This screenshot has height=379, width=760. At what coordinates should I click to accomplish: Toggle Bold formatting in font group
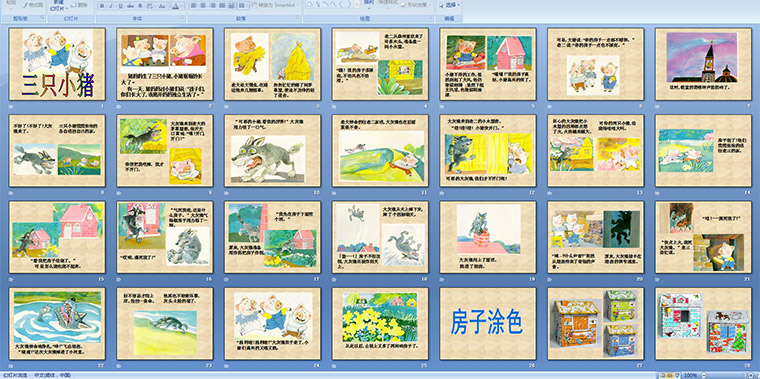(x=101, y=6)
